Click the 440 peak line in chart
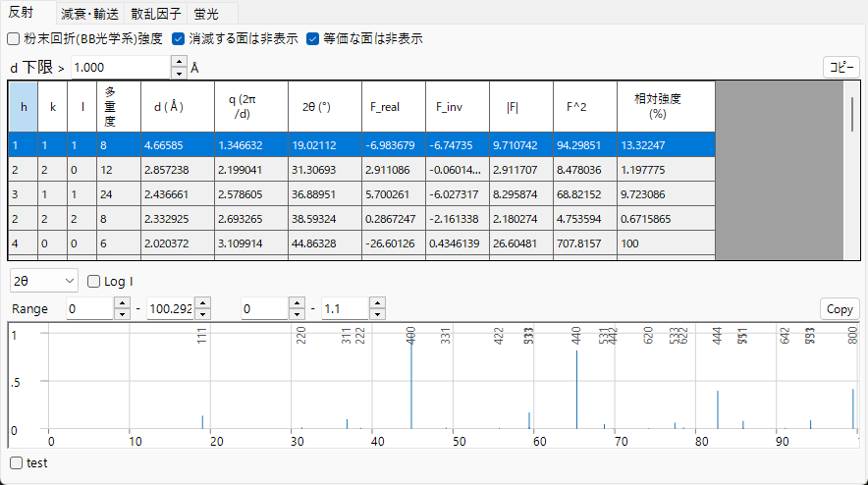This screenshot has height=485, width=868. (576, 389)
